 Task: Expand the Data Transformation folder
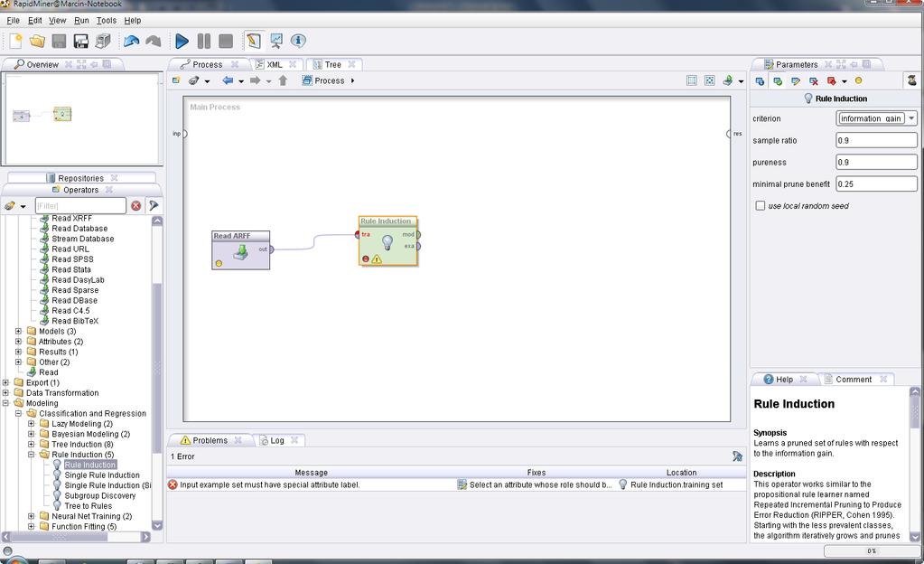(5, 393)
